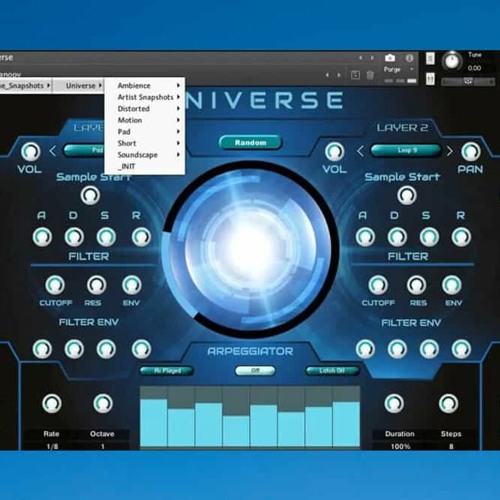Click the Layer 2 filter CUTOFF knob
Viewport: 500px width, 500px height.
pos(378,285)
